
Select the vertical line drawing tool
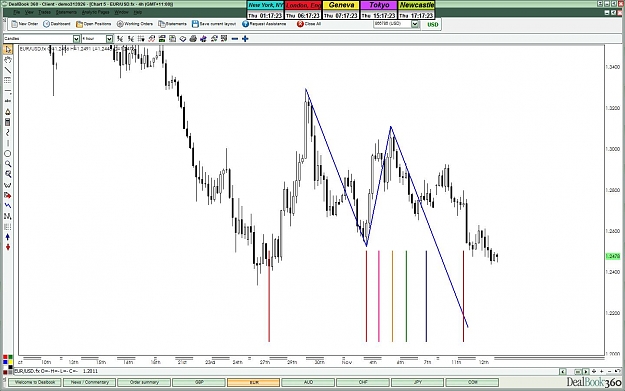(8, 143)
